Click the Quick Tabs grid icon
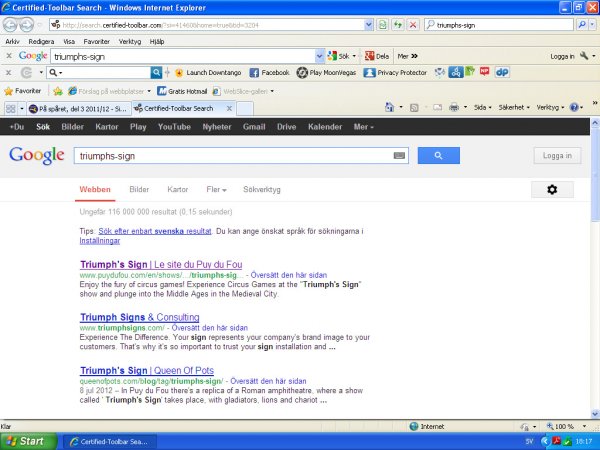Screen dimensions: 600x450 click(11, 109)
